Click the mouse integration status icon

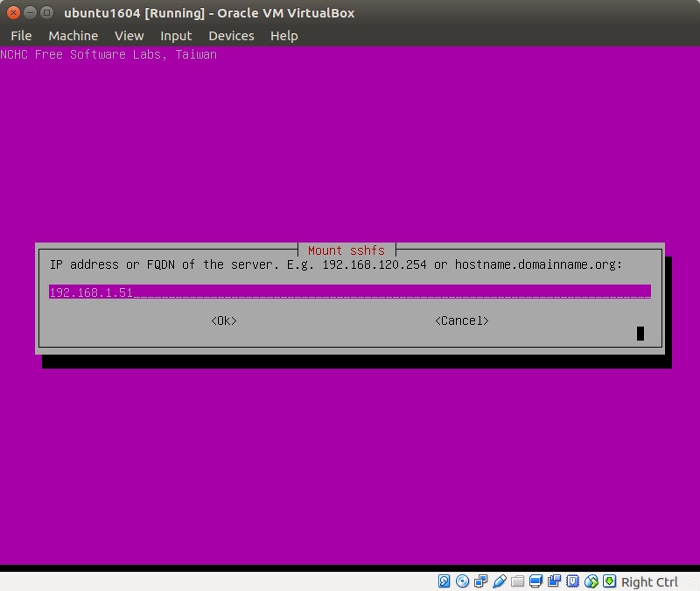(x=591, y=581)
